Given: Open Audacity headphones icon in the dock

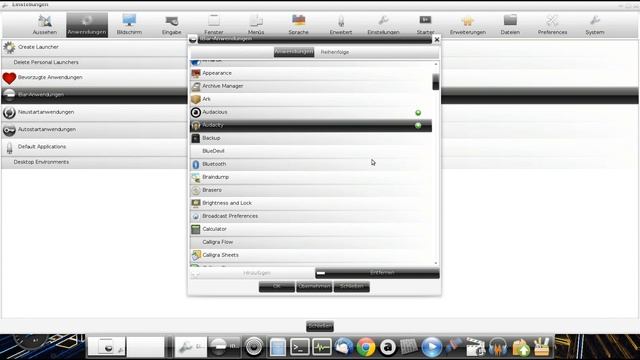Looking at the screenshot, I should coord(498,347).
